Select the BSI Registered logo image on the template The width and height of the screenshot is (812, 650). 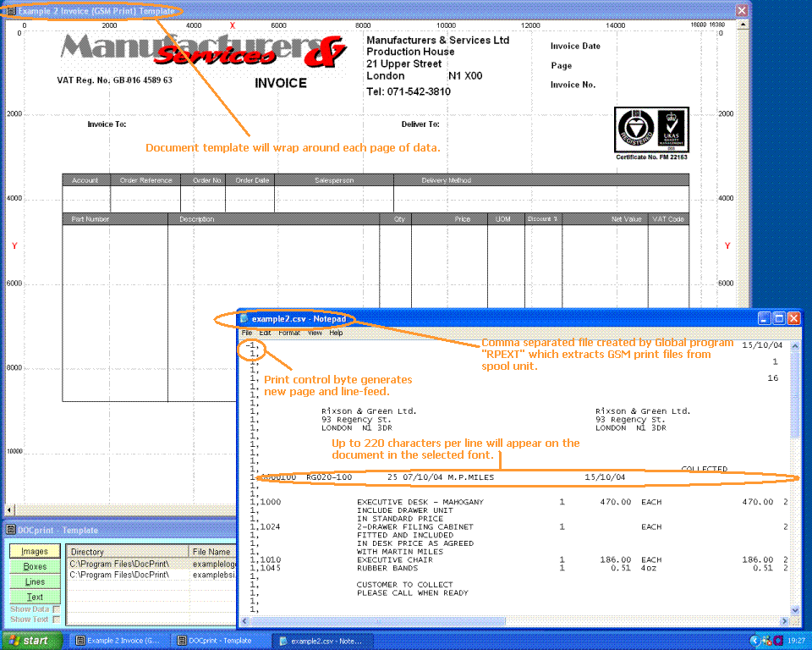tap(635, 129)
